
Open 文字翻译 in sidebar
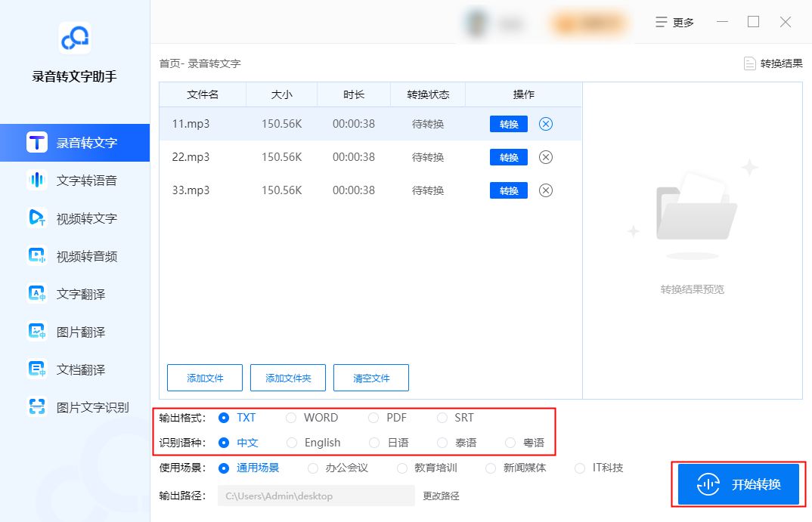[75, 294]
